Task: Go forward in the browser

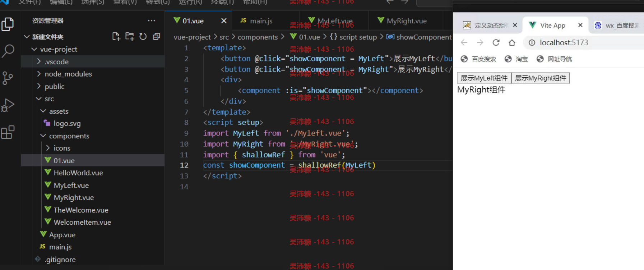Action: pos(480,42)
